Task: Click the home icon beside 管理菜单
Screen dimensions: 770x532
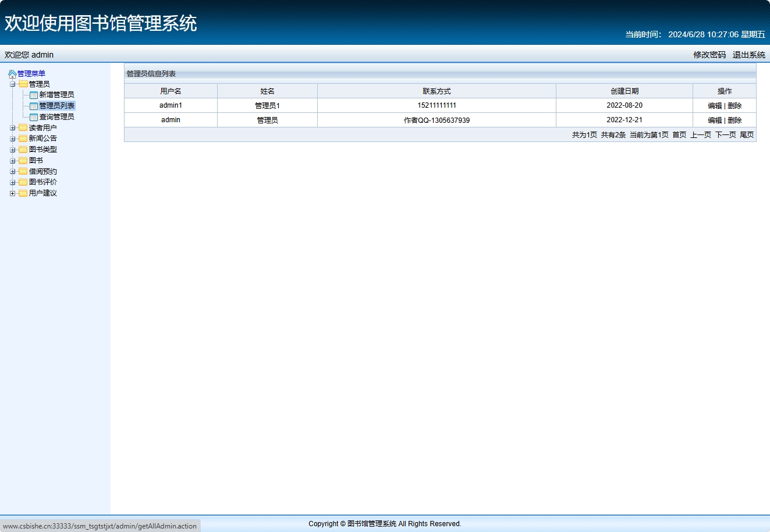Action: [x=12, y=74]
